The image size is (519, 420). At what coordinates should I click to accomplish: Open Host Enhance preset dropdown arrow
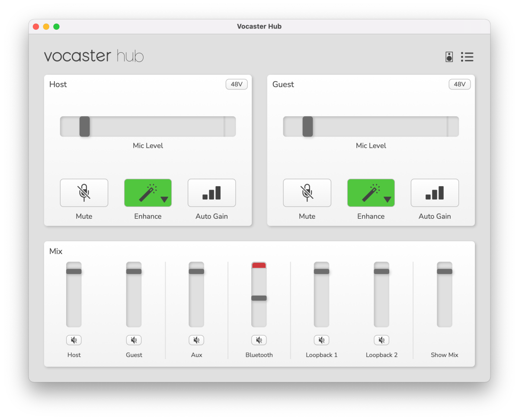click(164, 199)
